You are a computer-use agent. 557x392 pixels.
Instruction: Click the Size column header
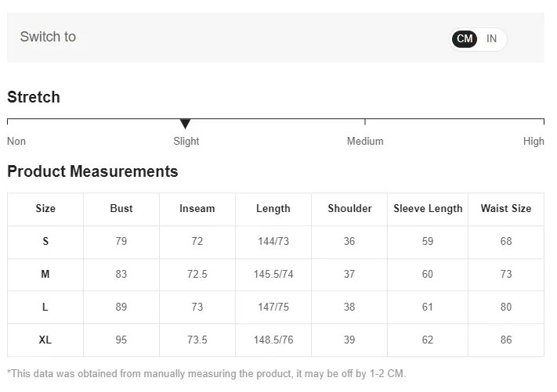tap(45, 208)
